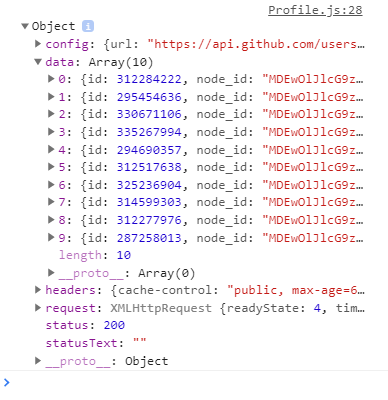Expand the config property arrow
388x400 pixels.
pos(38,44)
